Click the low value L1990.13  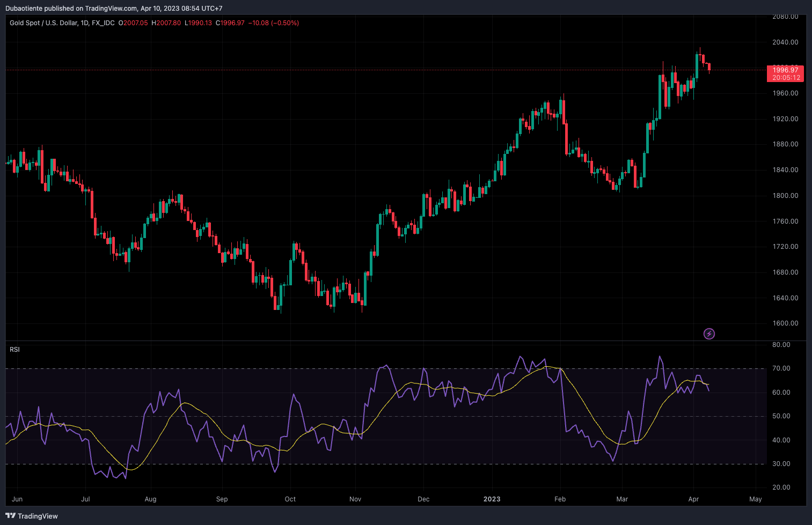pos(198,23)
